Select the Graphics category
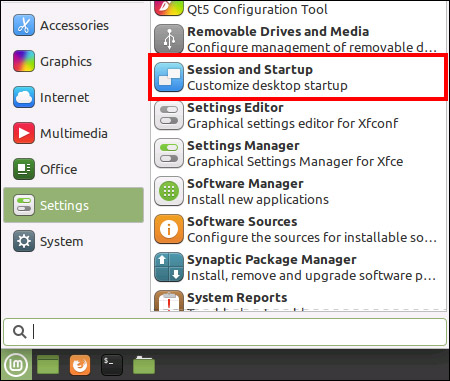The width and height of the screenshot is (450, 381). (x=73, y=61)
